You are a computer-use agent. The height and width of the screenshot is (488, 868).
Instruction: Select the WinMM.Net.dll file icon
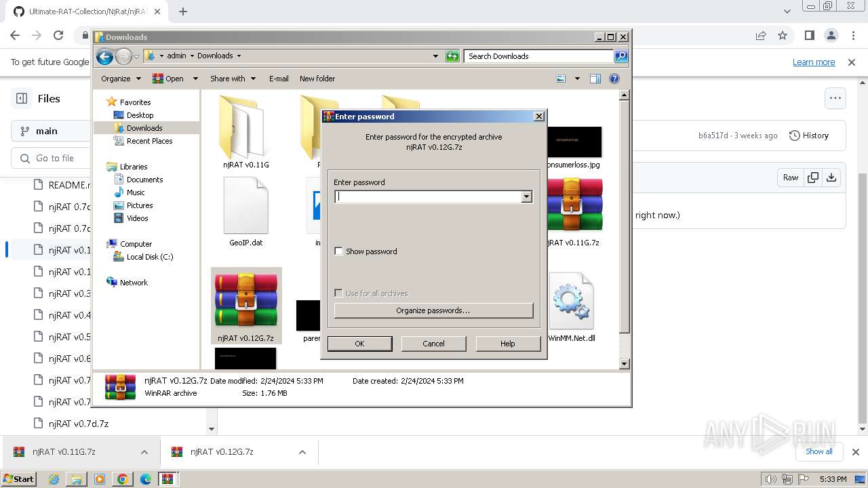(571, 301)
